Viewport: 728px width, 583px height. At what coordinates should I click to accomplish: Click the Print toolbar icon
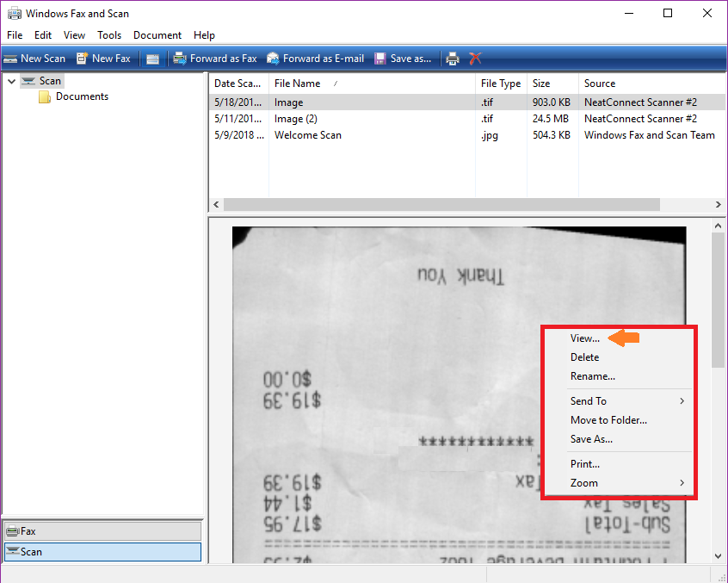[x=453, y=59]
